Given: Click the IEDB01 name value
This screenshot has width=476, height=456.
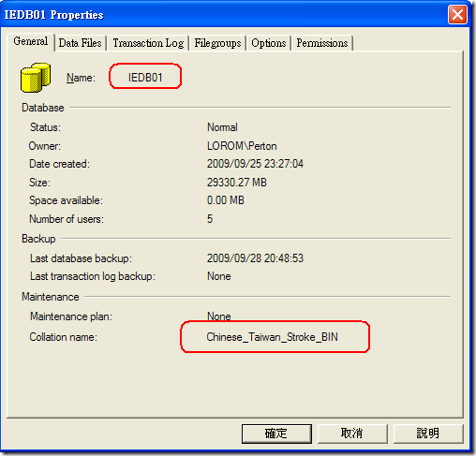Looking at the screenshot, I should 145,78.
